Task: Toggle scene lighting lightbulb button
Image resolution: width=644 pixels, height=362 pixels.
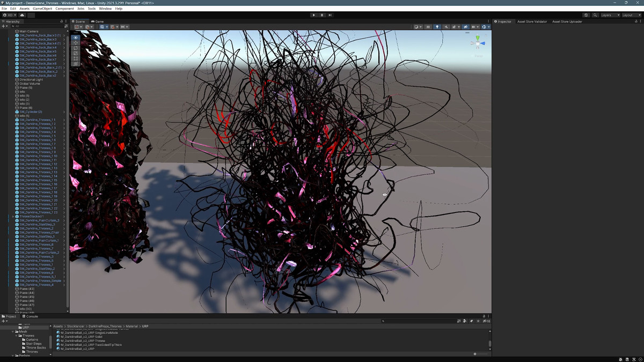Action: [437, 27]
